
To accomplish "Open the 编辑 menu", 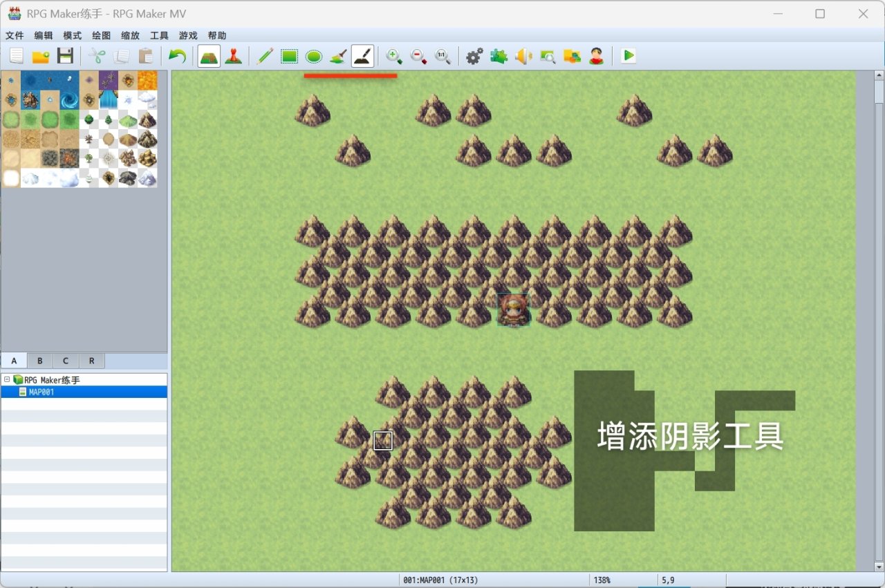I will 44,35.
